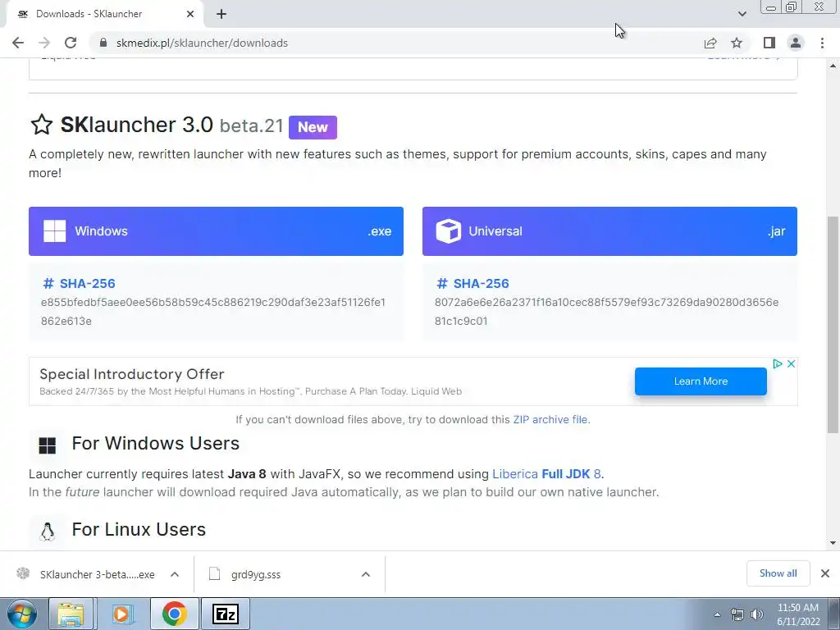Click the For Linux Users heading
This screenshot has width=840, height=630.
139,529
